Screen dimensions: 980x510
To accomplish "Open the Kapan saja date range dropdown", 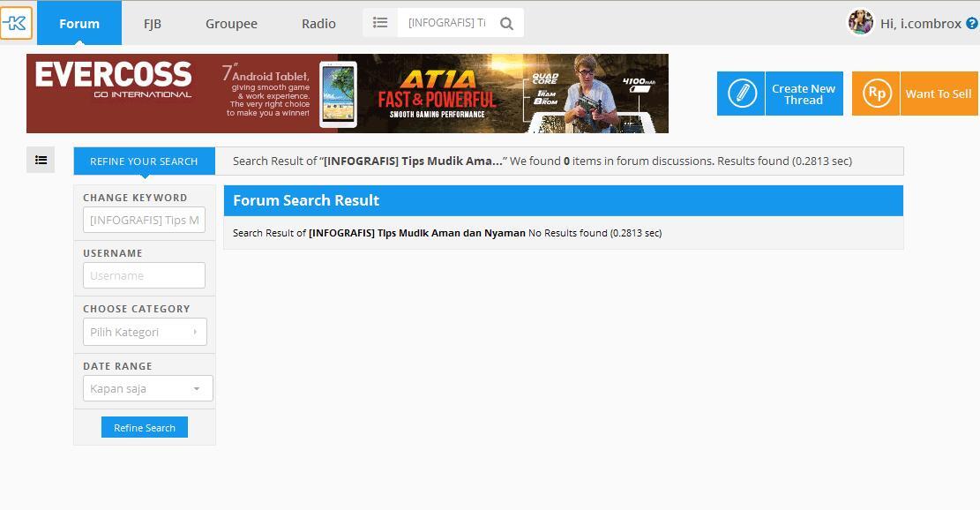I will pyautogui.click(x=147, y=389).
